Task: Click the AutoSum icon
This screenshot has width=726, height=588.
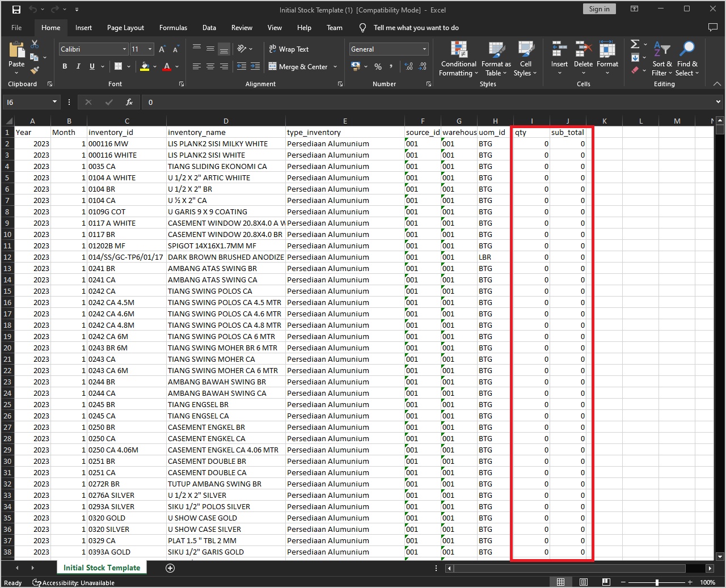Action: point(635,44)
